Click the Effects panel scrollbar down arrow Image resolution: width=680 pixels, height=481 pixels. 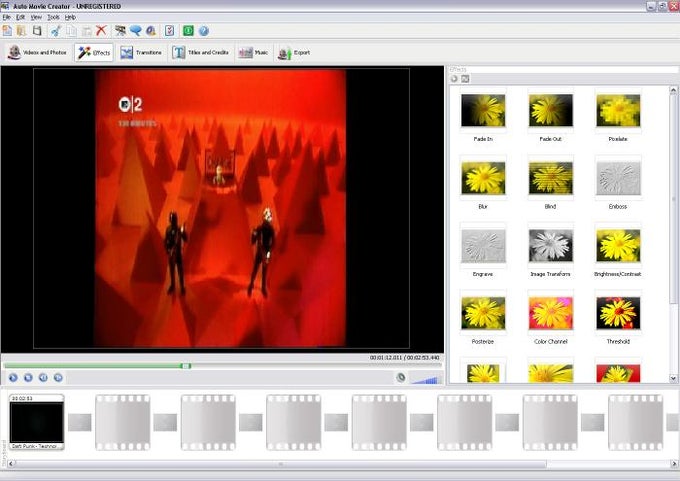(x=673, y=378)
